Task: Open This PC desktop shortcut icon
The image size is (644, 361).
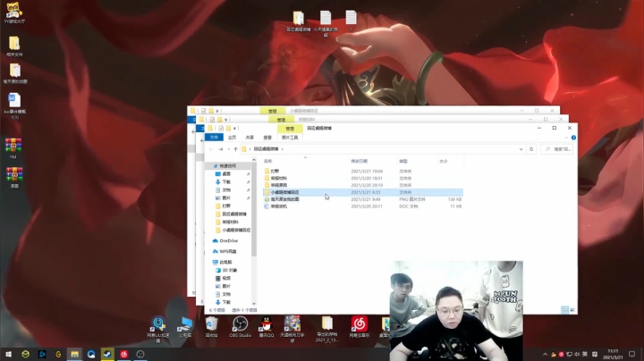Action: pyautogui.click(x=185, y=326)
